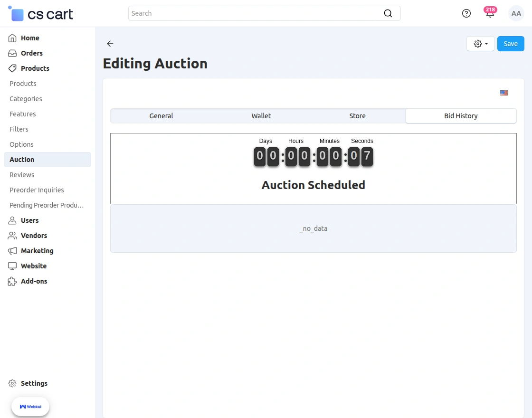Click the Website monitor icon
This screenshot has height=418, width=532.
(12, 266)
